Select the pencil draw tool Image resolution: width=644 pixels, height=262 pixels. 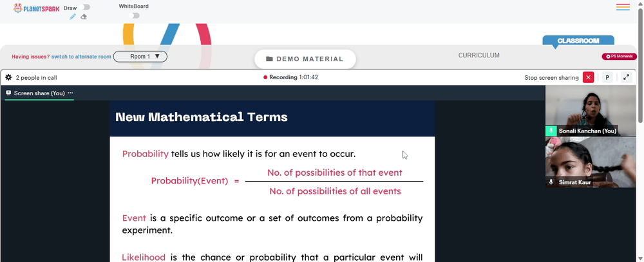tap(73, 17)
